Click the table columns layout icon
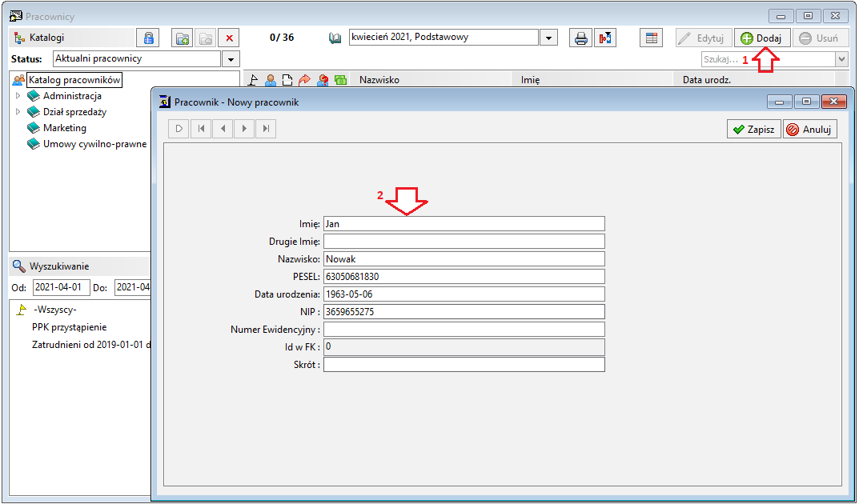 [x=651, y=38]
